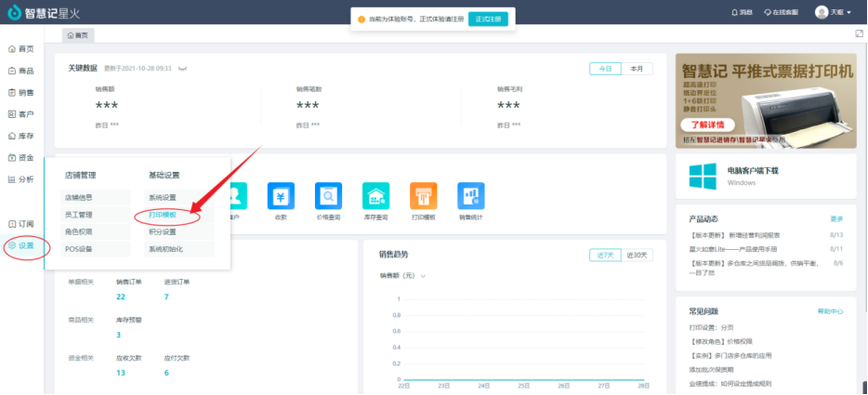The image size is (868, 395).
Task: Open 打印模板 in settings menu
Action: coord(179,215)
